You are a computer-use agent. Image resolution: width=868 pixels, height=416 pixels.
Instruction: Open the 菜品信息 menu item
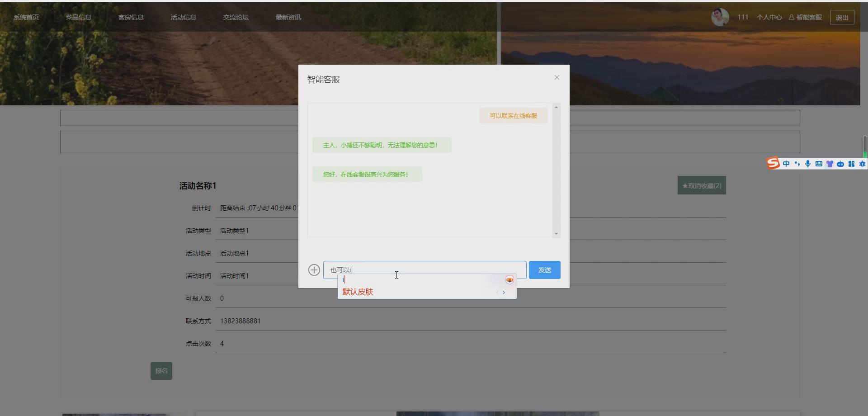click(78, 17)
